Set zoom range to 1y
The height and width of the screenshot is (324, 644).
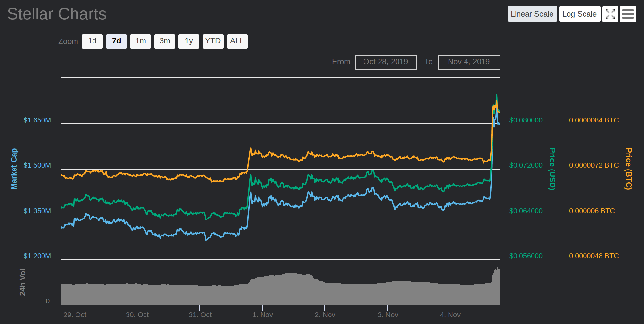[189, 41]
